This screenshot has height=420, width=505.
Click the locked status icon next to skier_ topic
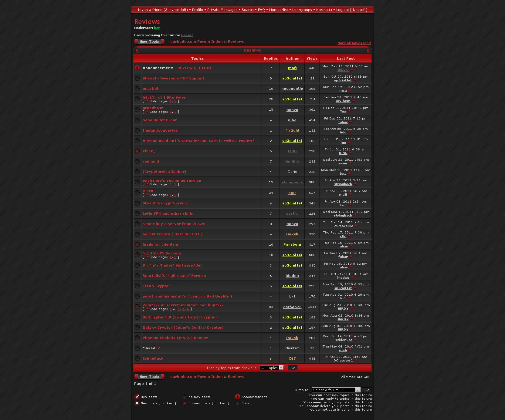[x=137, y=151]
